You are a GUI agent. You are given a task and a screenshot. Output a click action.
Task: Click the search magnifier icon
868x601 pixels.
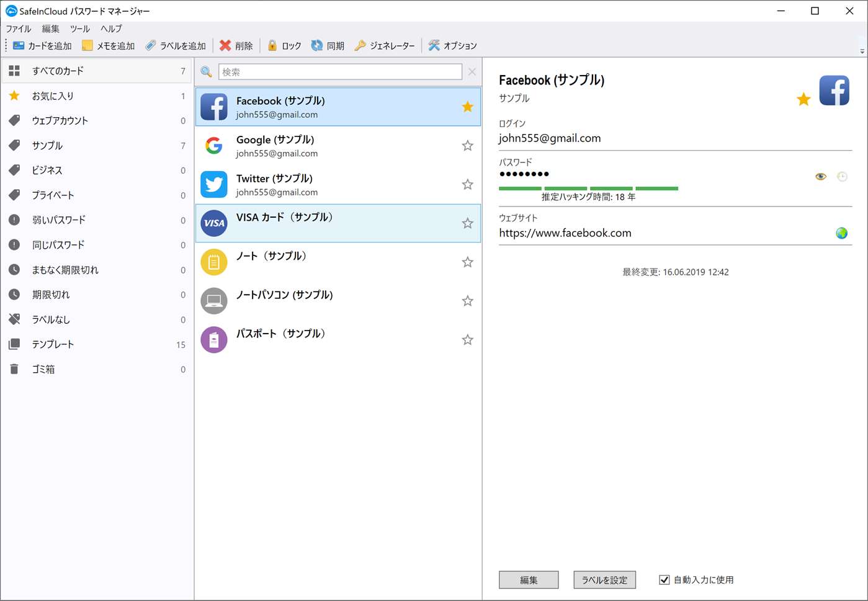pos(207,72)
